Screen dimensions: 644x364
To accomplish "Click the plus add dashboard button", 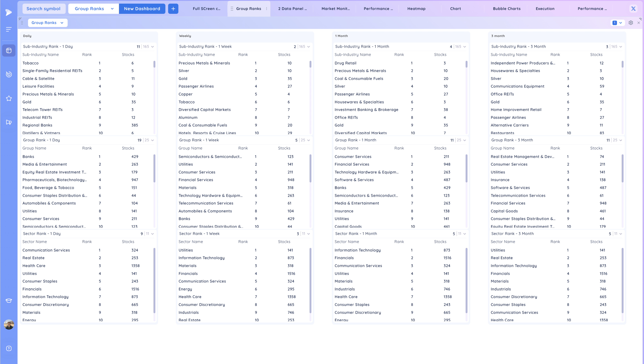I will pyautogui.click(x=173, y=9).
